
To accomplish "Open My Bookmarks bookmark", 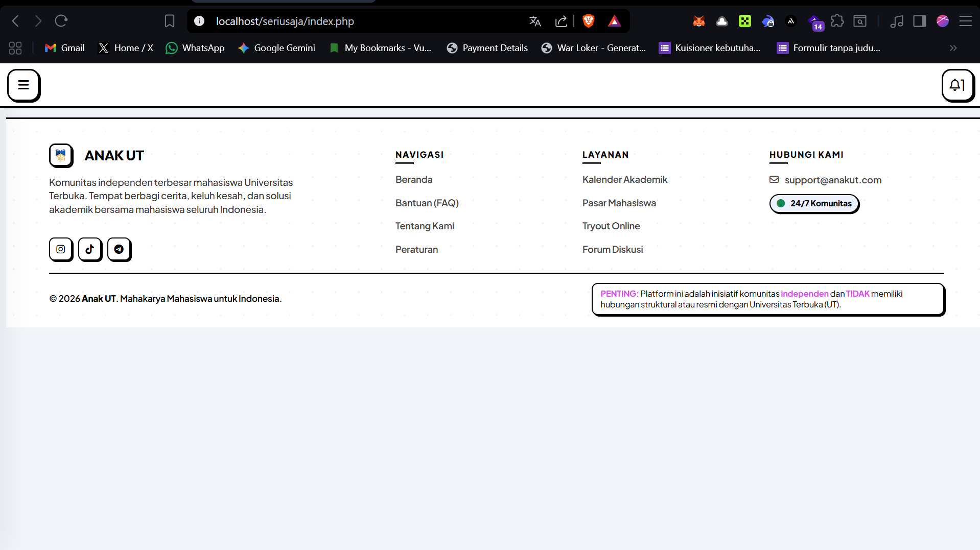I will [x=380, y=48].
